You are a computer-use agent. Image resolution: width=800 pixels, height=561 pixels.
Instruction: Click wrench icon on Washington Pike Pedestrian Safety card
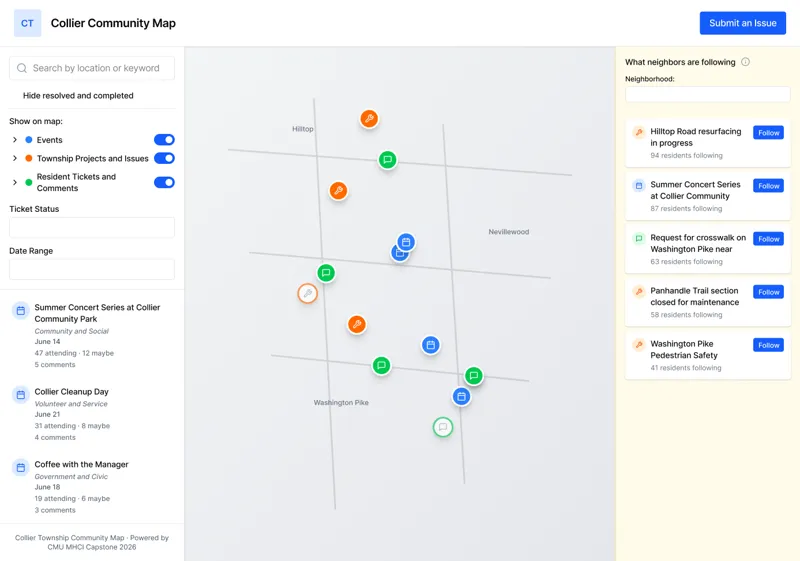[x=639, y=344]
